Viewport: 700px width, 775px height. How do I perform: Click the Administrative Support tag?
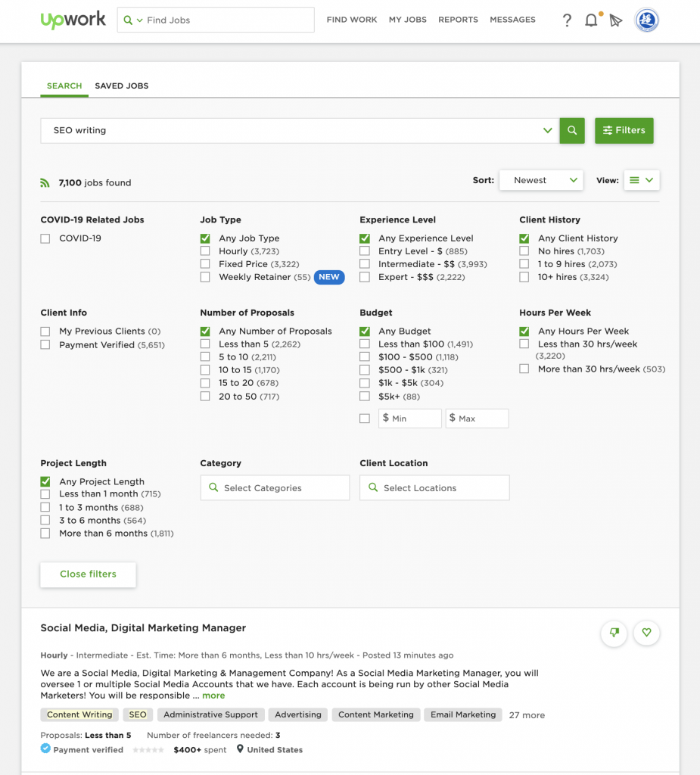point(210,714)
